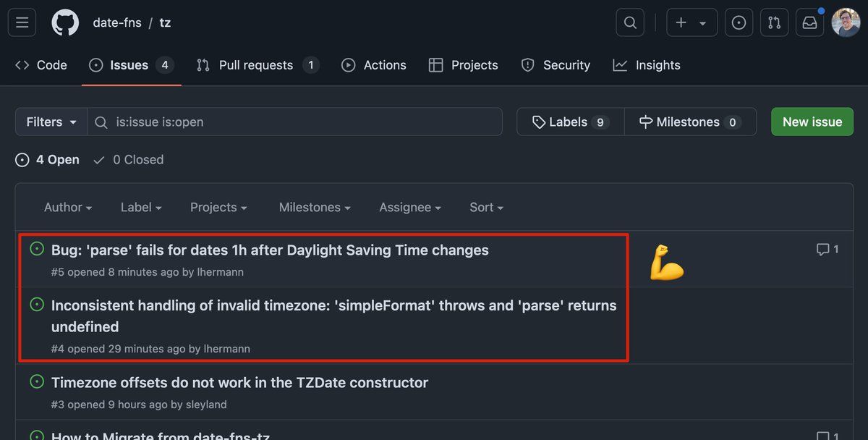Viewport: 868px width, 440px height.
Task: Open the Author filter dropdown
Action: (x=68, y=208)
